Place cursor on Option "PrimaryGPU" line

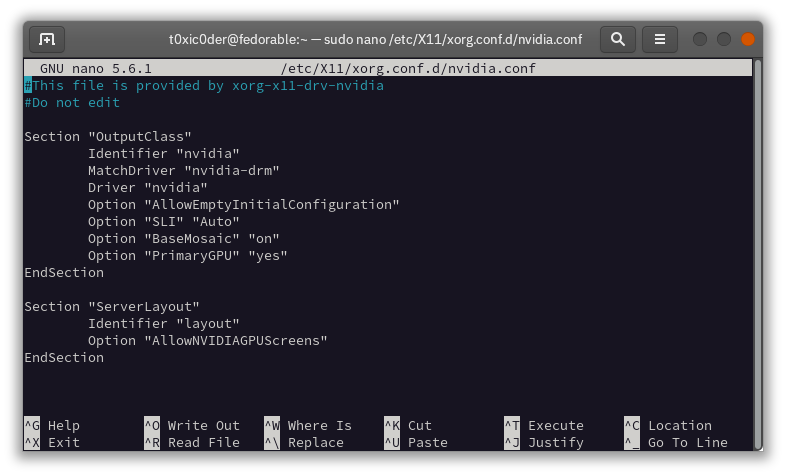tap(187, 255)
